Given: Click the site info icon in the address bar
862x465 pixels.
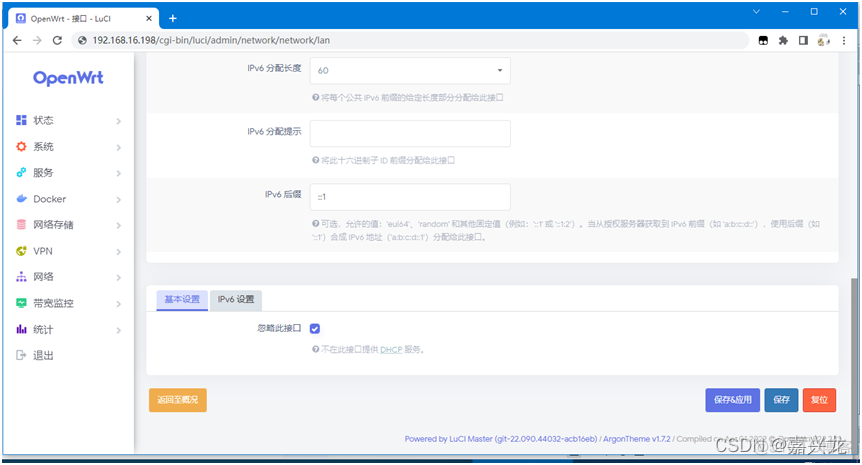Looking at the screenshot, I should pyautogui.click(x=82, y=40).
